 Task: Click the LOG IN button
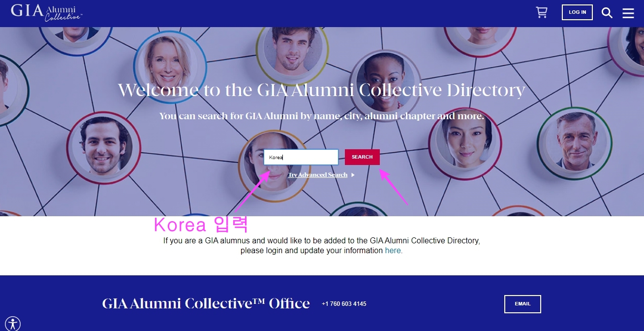click(x=577, y=12)
